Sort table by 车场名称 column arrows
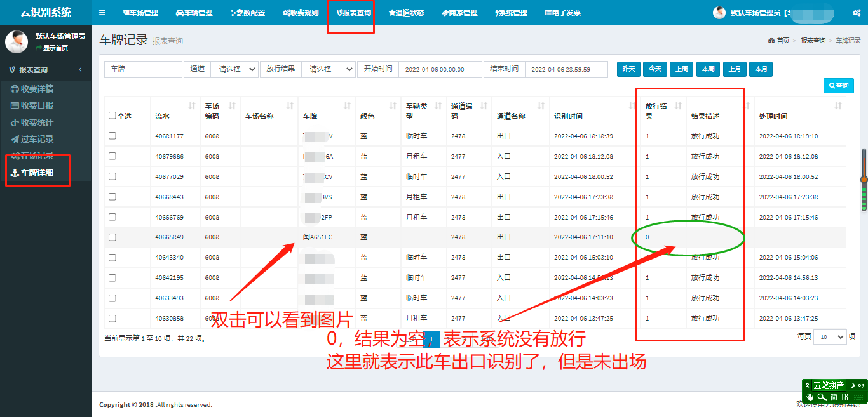This screenshot has height=417, width=868. tap(290, 105)
